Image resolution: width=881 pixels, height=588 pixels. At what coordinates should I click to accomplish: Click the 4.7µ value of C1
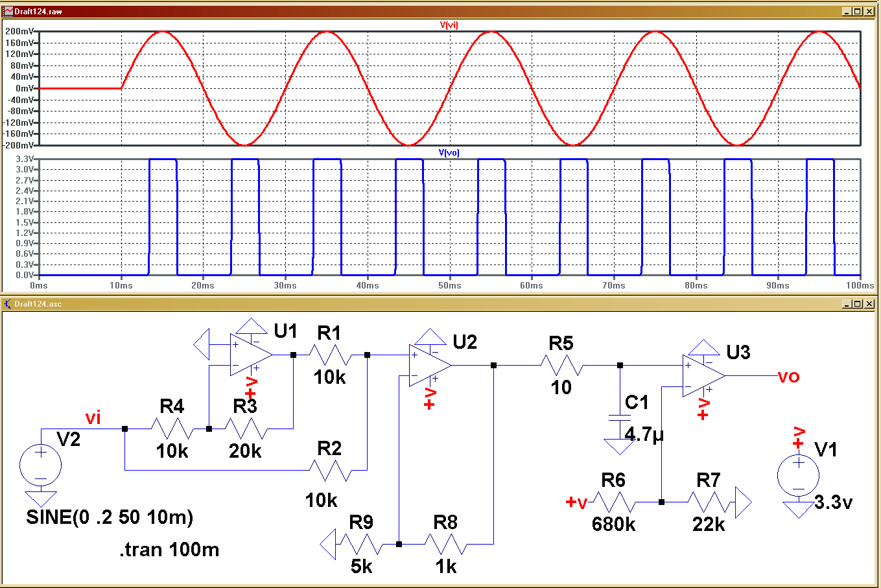644,434
